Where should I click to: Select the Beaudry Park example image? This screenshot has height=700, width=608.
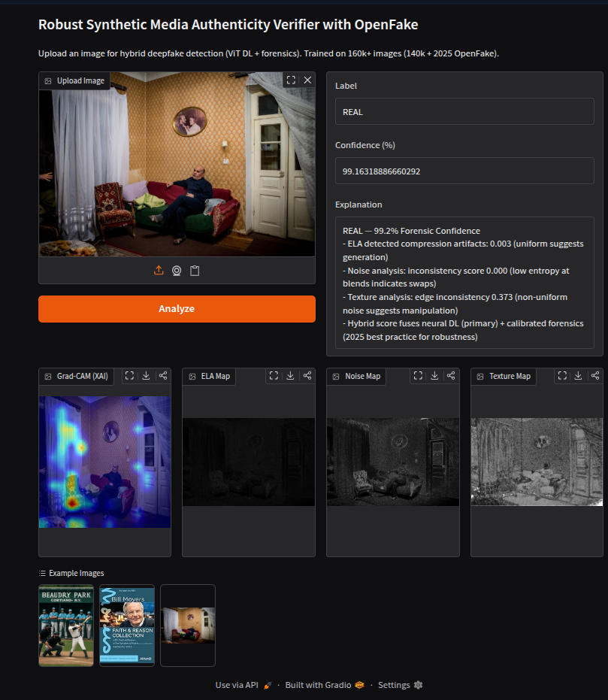[x=65, y=626]
